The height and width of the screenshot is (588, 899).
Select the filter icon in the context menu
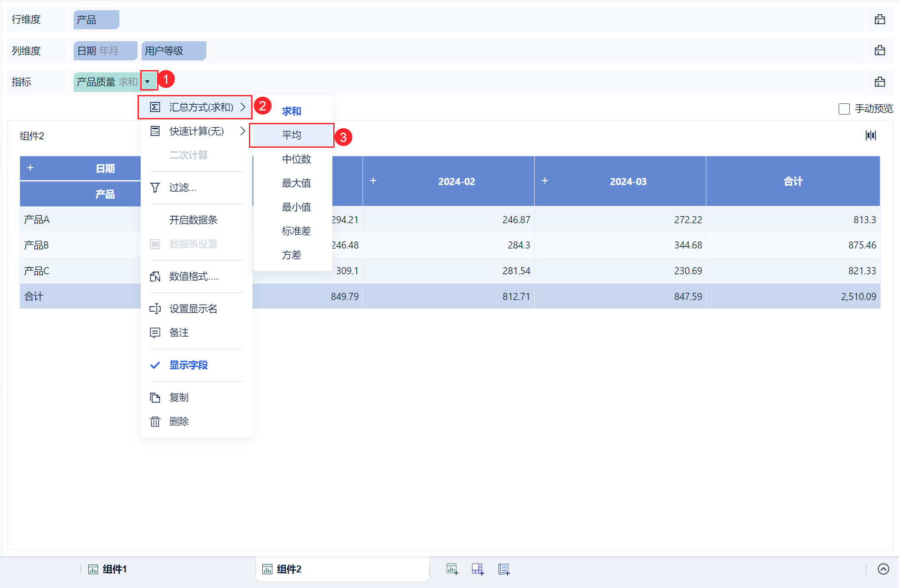(x=154, y=188)
